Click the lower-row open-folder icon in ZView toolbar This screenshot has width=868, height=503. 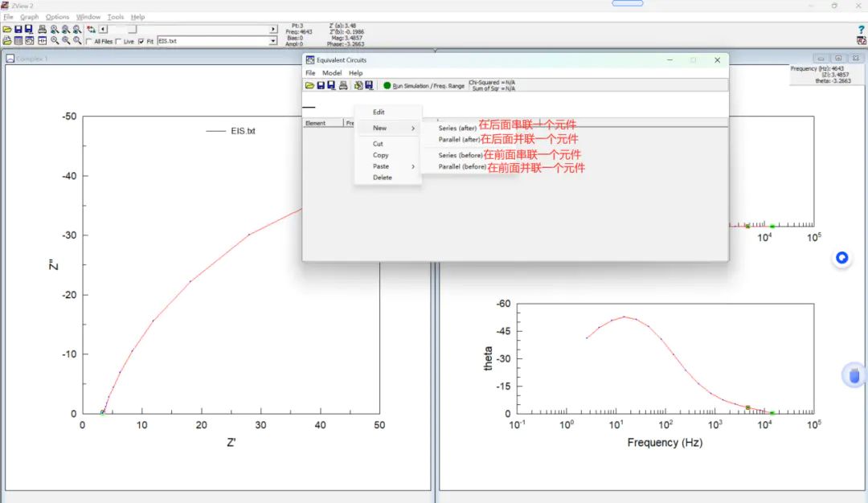pyautogui.click(x=7, y=41)
